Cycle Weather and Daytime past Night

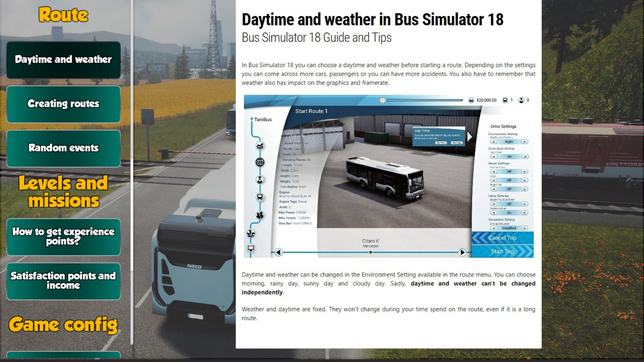[525, 141]
